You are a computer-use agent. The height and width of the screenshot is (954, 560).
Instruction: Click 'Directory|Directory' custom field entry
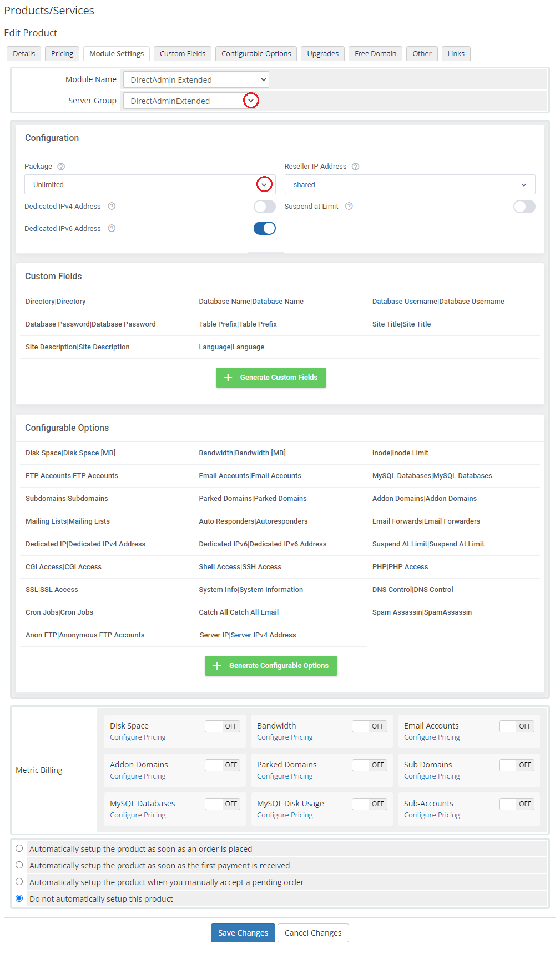pyautogui.click(x=56, y=302)
